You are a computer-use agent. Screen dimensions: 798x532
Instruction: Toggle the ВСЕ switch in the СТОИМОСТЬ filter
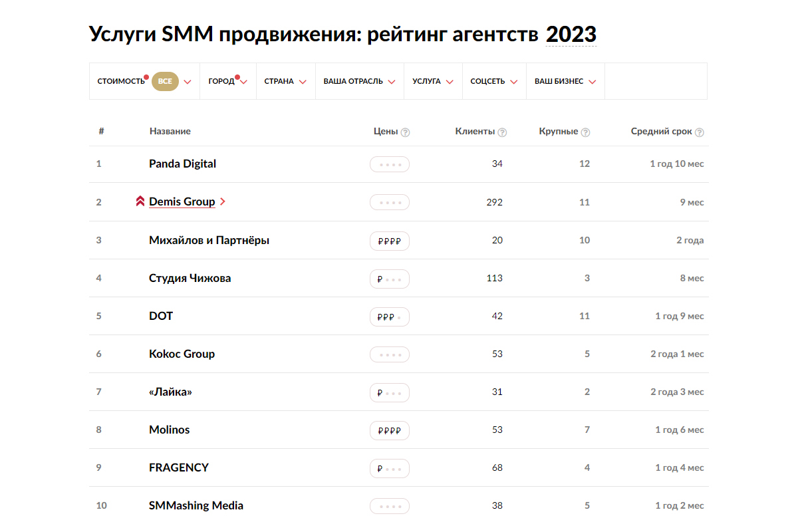(x=166, y=80)
